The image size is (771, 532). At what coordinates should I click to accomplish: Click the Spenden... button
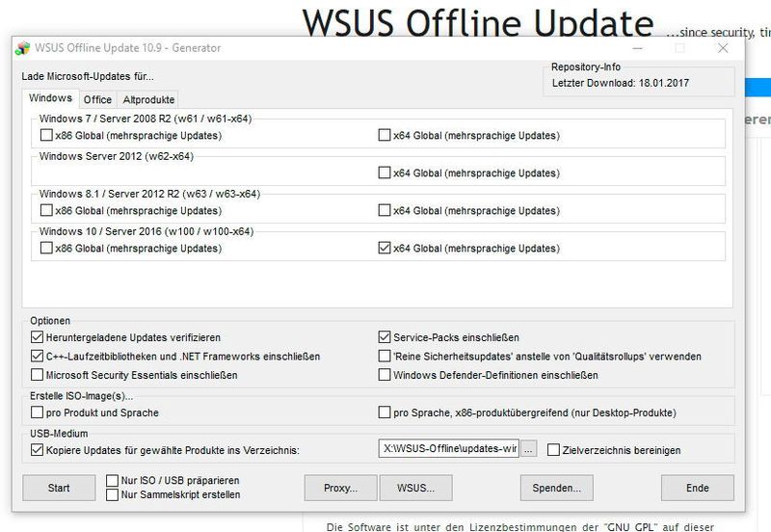pos(557,488)
